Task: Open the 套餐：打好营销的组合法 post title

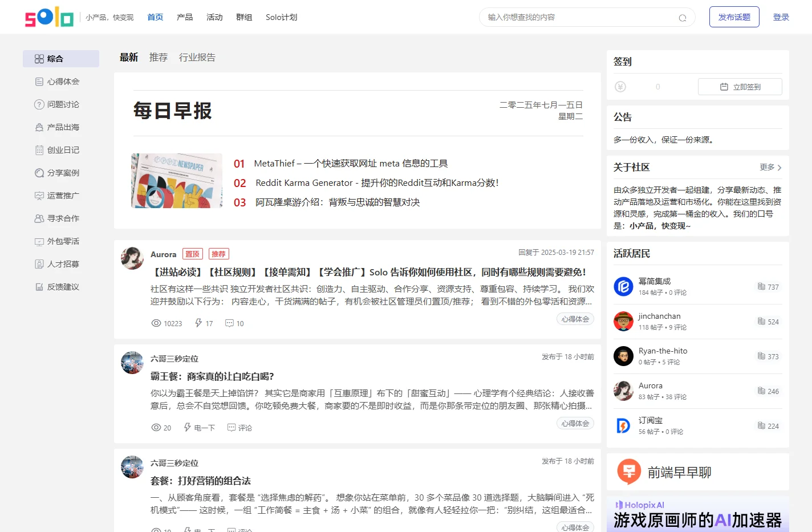Action: pyautogui.click(x=201, y=481)
